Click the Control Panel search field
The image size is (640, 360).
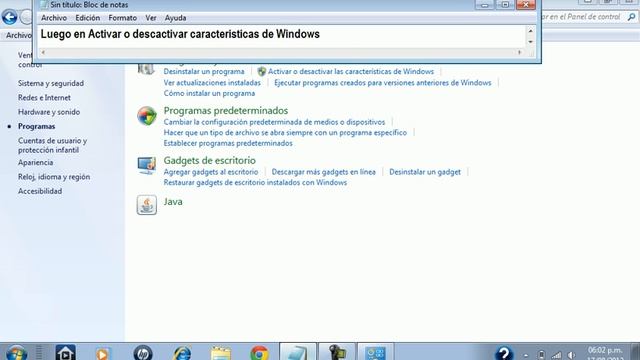582,17
